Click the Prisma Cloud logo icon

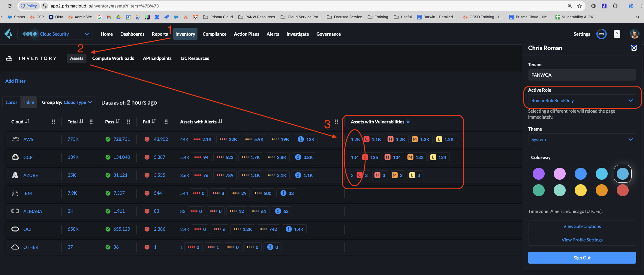[8, 34]
